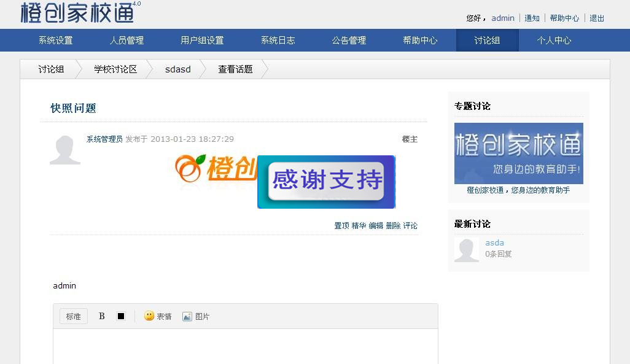Click the 快照问题 topic title
This screenshot has width=630, height=364.
tap(73, 108)
